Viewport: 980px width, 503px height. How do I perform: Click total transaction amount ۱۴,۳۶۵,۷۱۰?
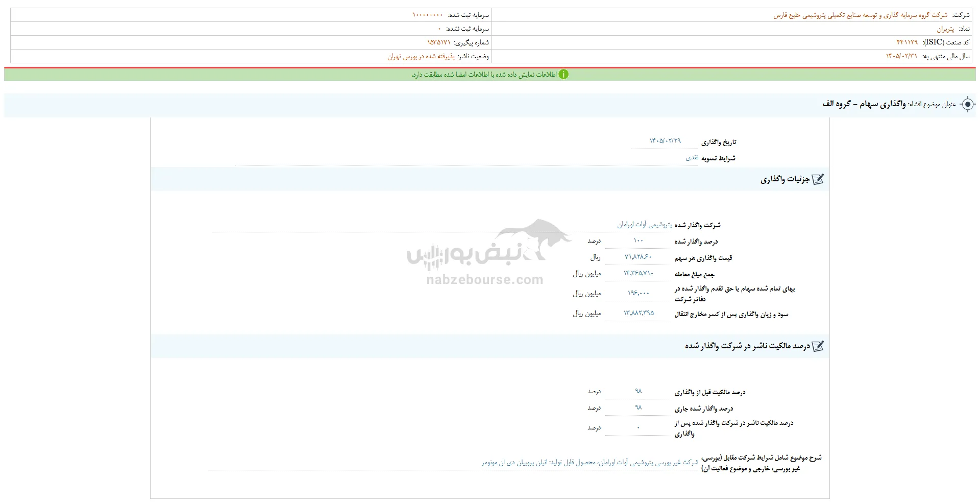[x=638, y=273]
